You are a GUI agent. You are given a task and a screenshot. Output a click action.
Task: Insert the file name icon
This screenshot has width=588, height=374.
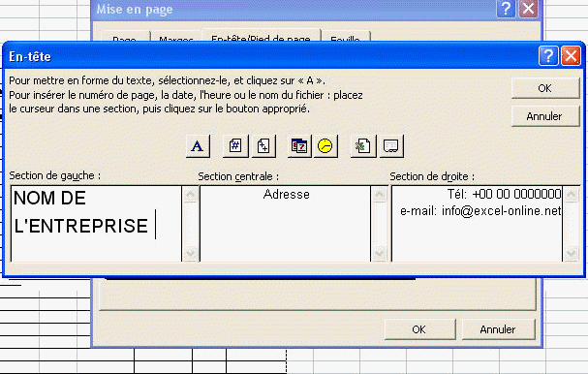(x=363, y=146)
